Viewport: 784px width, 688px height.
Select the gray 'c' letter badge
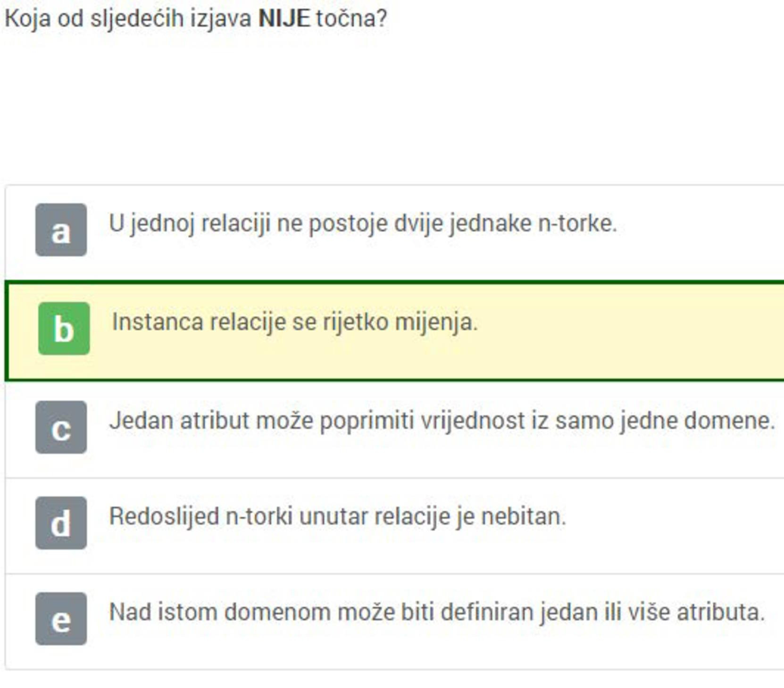(61, 427)
